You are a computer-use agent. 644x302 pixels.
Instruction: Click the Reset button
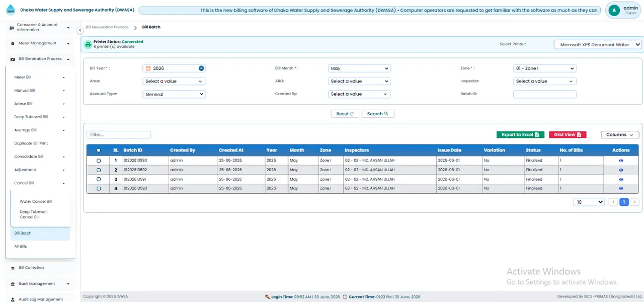pyautogui.click(x=345, y=114)
